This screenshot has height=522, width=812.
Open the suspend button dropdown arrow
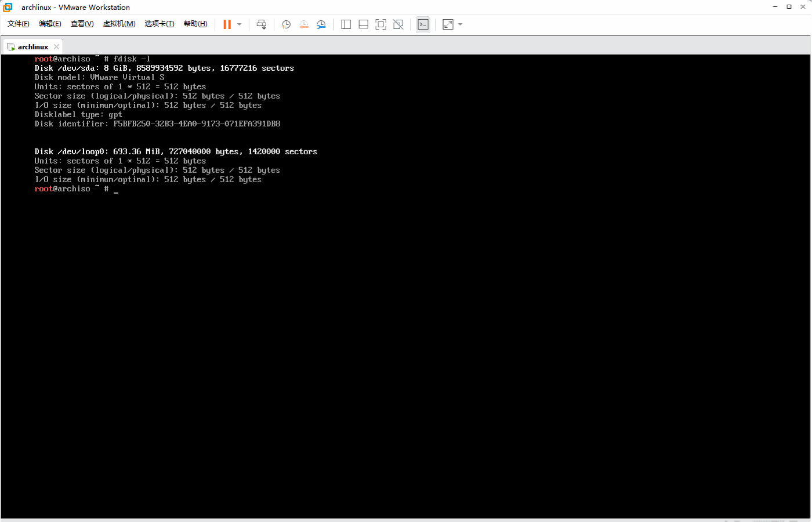pyautogui.click(x=238, y=24)
